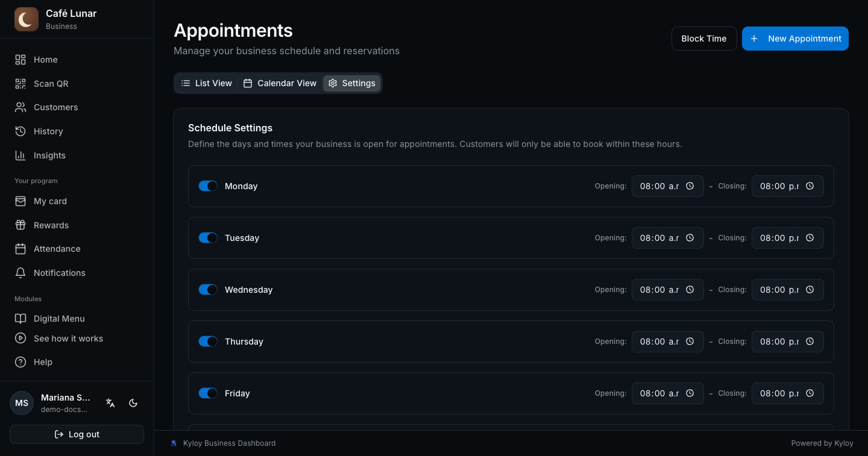Viewport: 868px width, 456px height.
Task: Open Scan QR from sidebar
Action: click(x=77, y=84)
